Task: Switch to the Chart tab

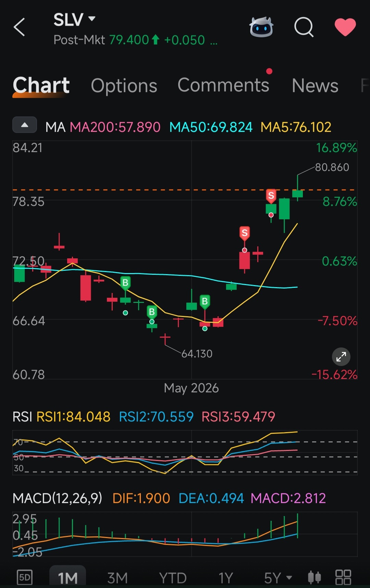Action: click(x=41, y=85)
